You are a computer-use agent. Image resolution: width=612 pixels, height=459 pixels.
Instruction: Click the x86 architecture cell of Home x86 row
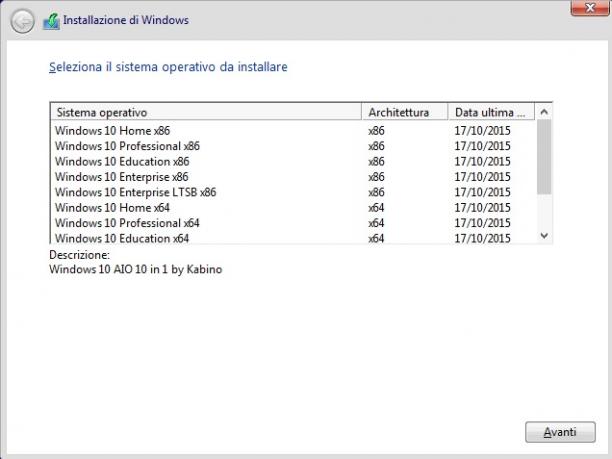tap(376, 130)
